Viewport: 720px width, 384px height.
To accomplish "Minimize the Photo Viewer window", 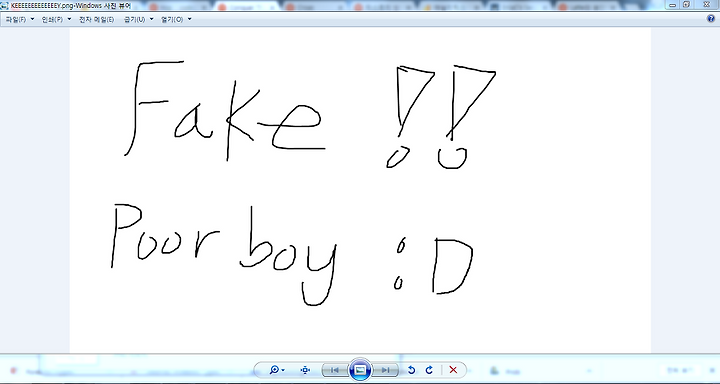I will tap(673, 5).
